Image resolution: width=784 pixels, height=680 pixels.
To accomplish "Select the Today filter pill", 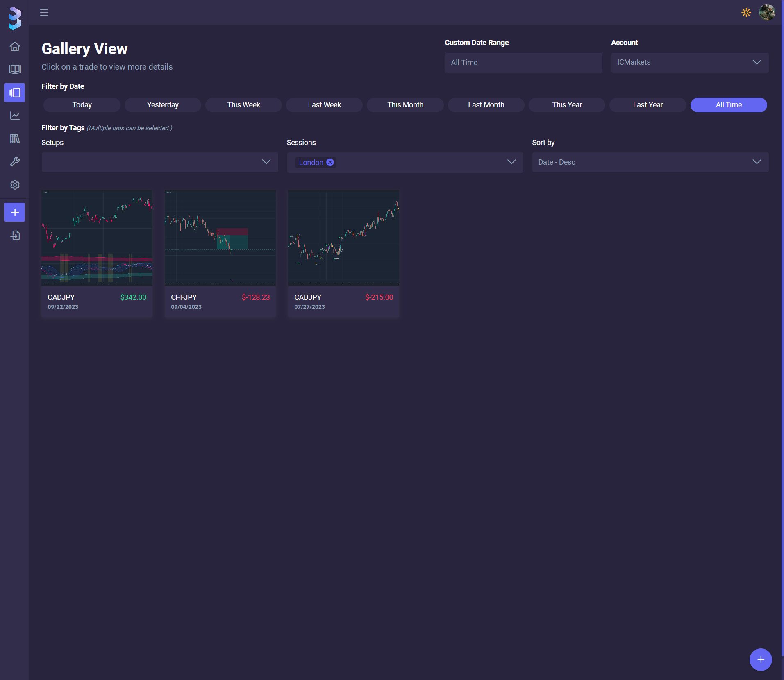I will tap(82, 105).
